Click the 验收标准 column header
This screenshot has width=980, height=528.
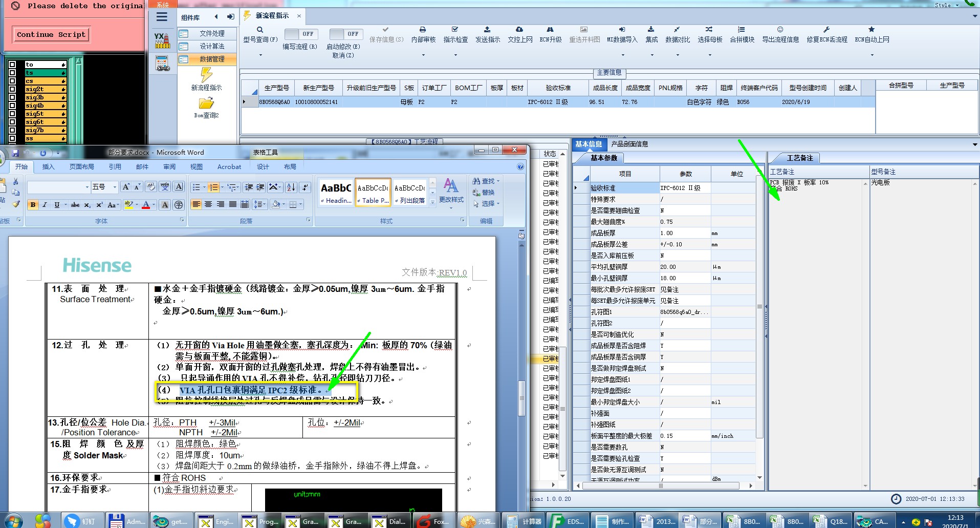(558, 88)
